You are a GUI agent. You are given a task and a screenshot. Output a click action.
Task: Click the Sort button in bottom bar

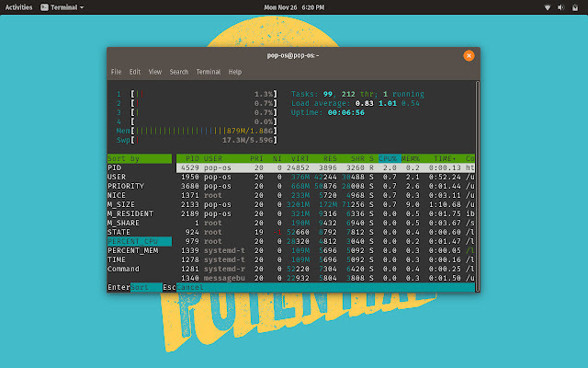[146, 287]
